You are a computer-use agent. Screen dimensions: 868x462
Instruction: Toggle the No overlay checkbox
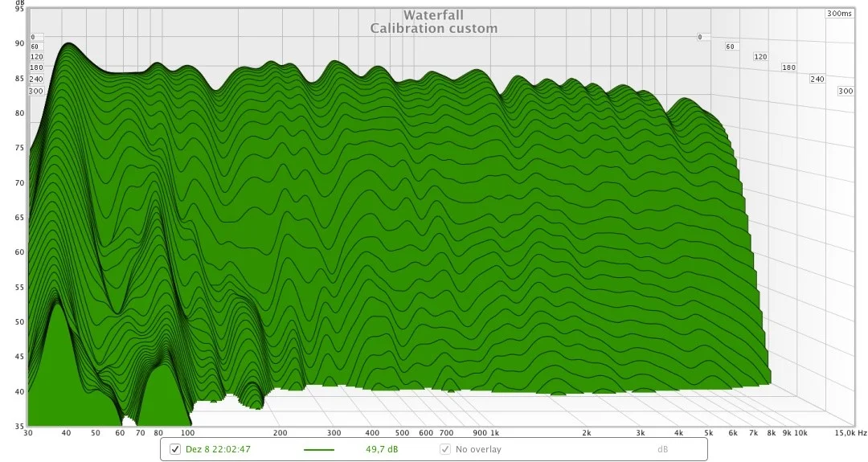tap(445, 449)
